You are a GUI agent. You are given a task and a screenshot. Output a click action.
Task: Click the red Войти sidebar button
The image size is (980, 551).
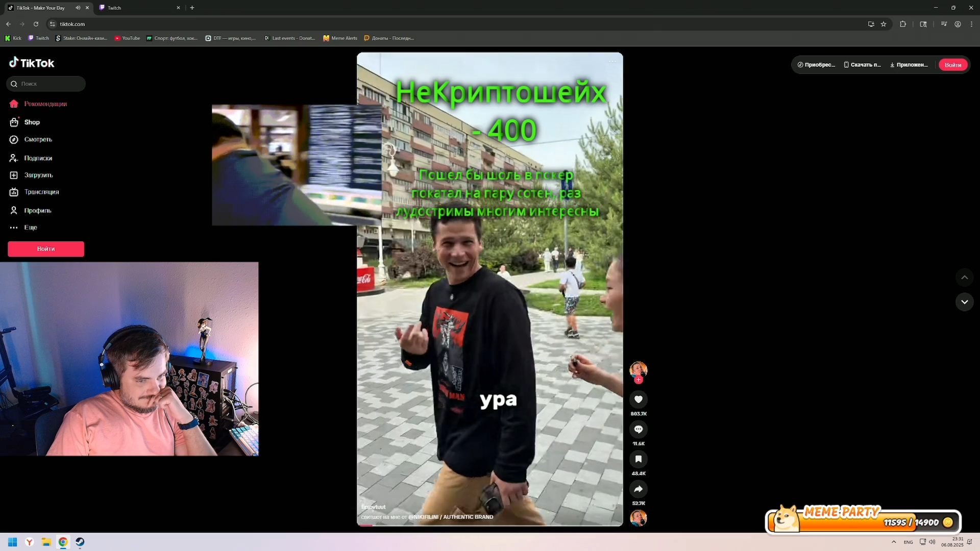[46, 249]
